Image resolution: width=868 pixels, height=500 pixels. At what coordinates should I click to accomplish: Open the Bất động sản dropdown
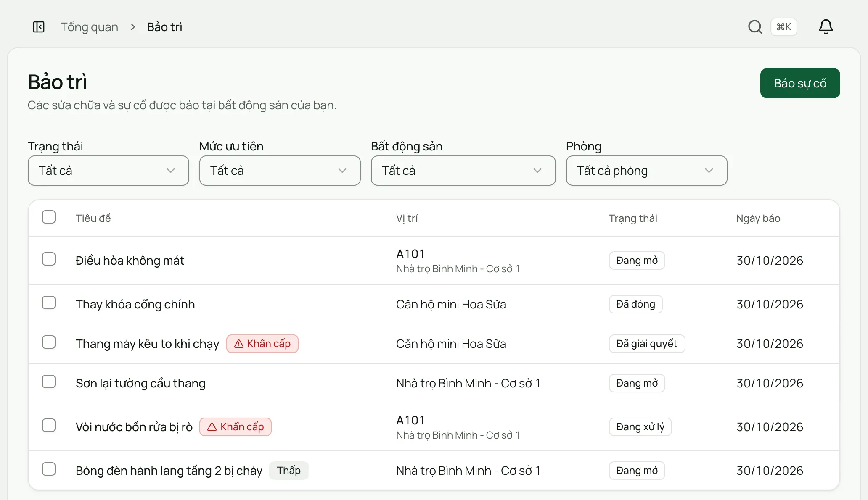(463, 171)
